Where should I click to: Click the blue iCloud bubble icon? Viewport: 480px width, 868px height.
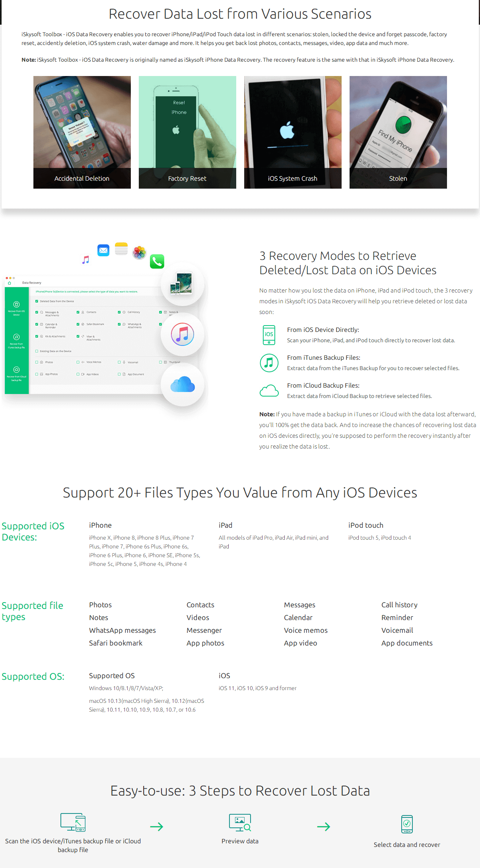tap(183, 384)
